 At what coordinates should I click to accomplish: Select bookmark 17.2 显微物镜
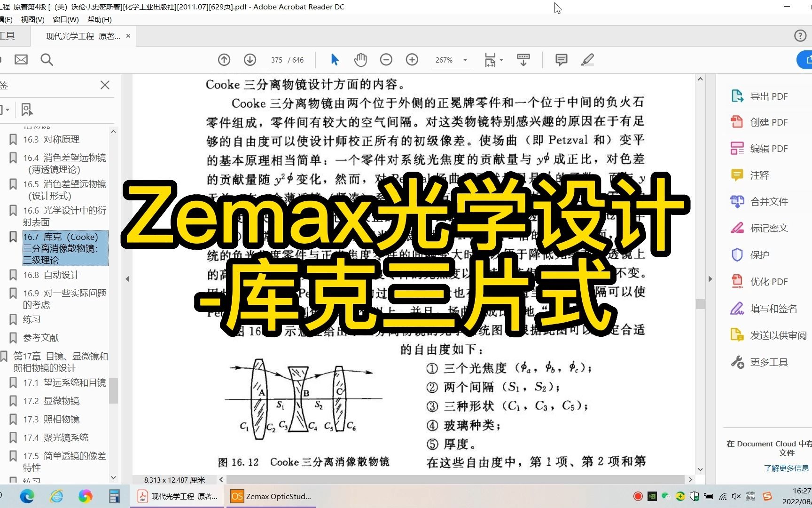tap(51, 401)
